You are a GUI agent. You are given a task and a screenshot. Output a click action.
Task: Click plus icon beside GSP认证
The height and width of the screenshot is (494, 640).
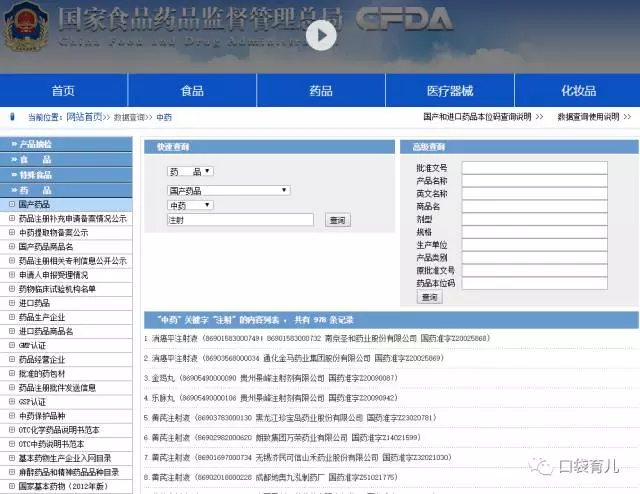point(12,402)
